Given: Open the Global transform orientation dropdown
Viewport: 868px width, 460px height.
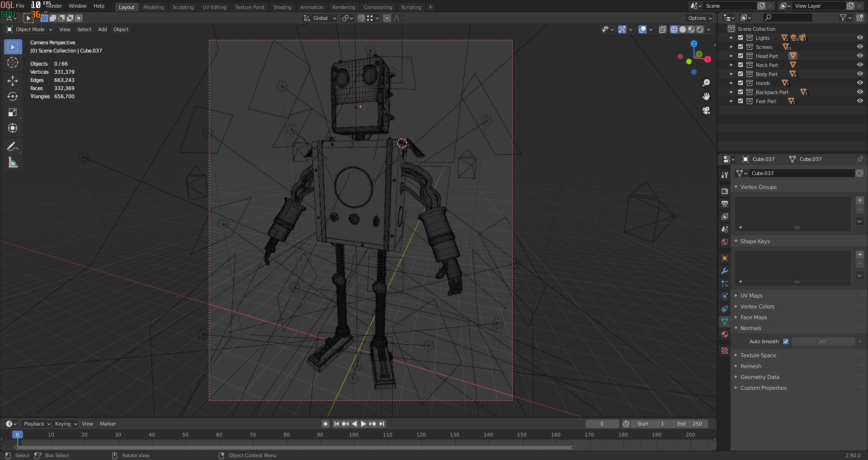Looking at the screenshot, I should click(x=320, y=18).
